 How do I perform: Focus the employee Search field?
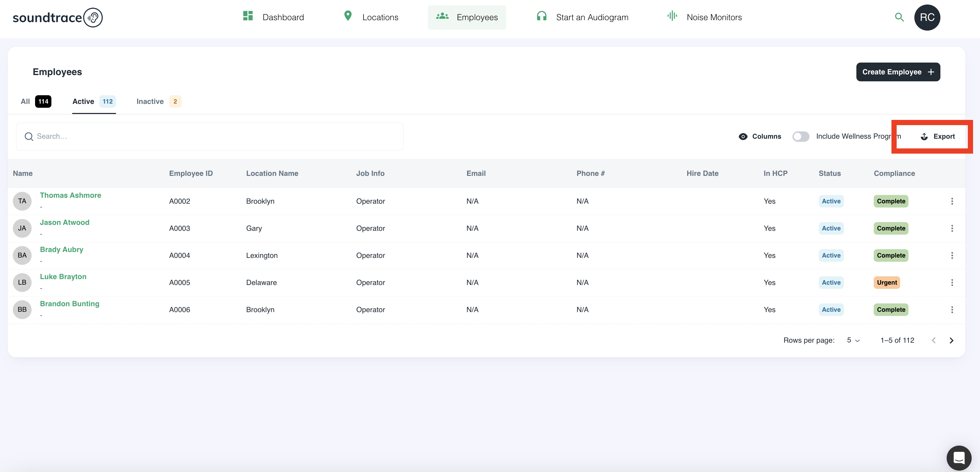pyautogui.click(x=210, y=136)
